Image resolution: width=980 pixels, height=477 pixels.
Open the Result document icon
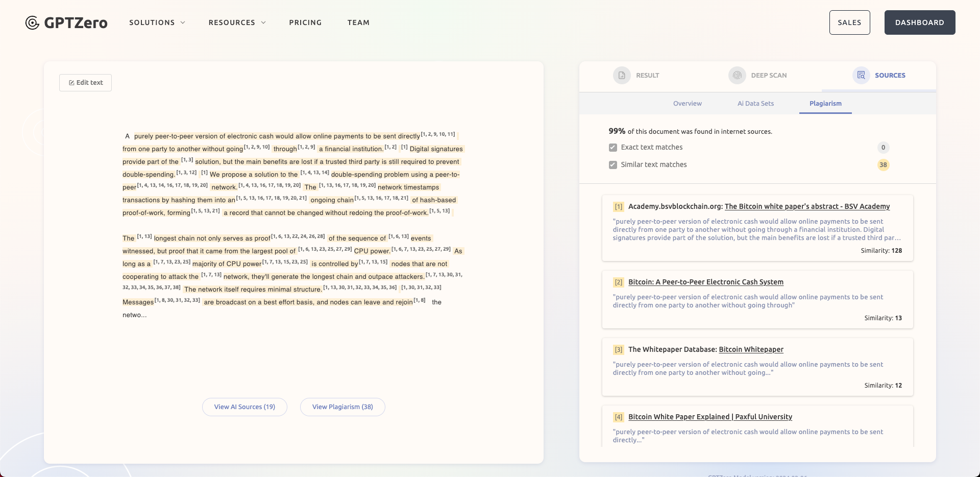click(x=622, y=76)
